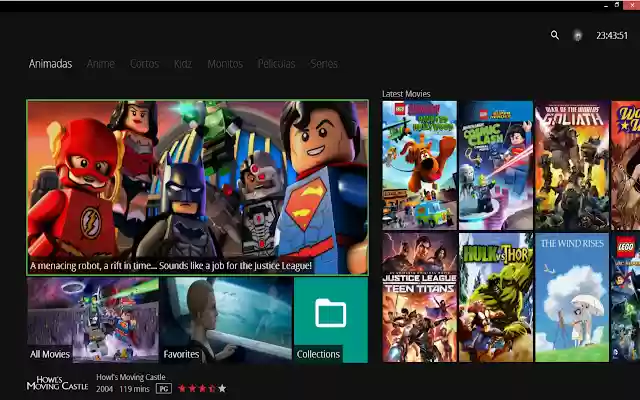Viewport: 640px width, 400px height.
Task: Click the 119 mins runtime text
Action: pos(135,389)
